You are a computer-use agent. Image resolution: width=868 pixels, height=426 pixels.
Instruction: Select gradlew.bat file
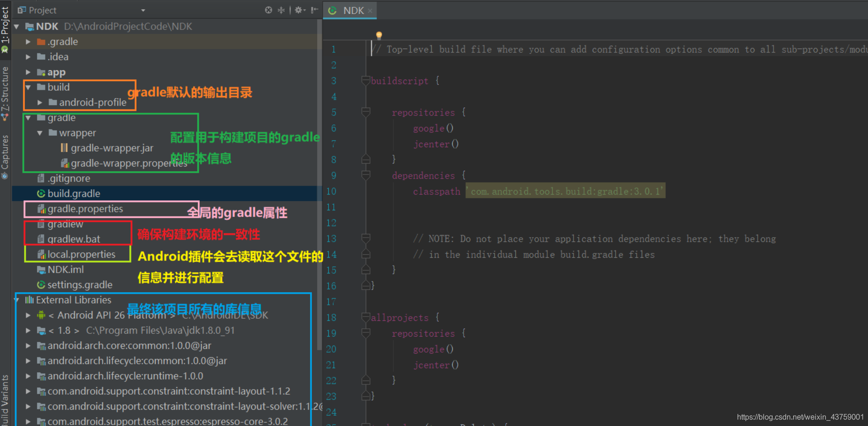(74, 239)
